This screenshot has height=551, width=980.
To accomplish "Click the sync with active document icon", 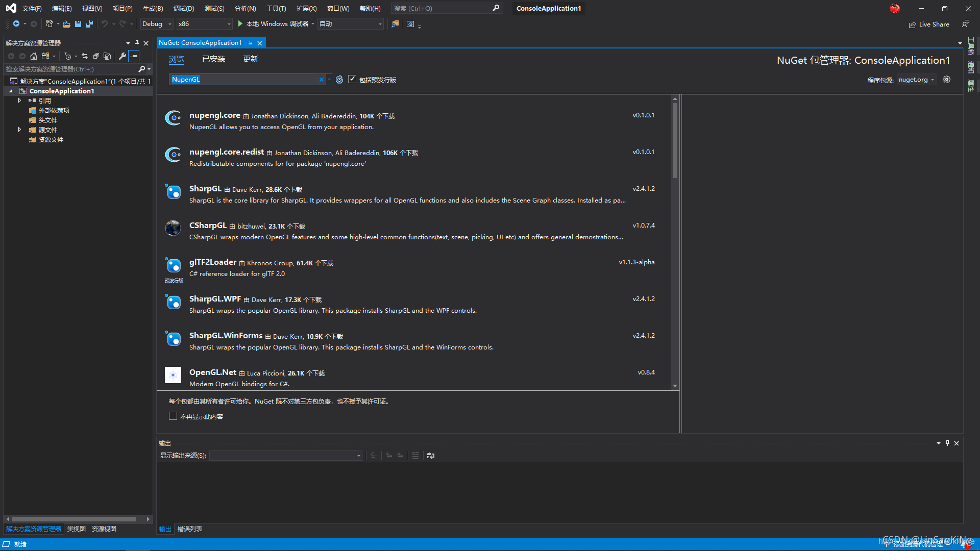I will [85, 56].
